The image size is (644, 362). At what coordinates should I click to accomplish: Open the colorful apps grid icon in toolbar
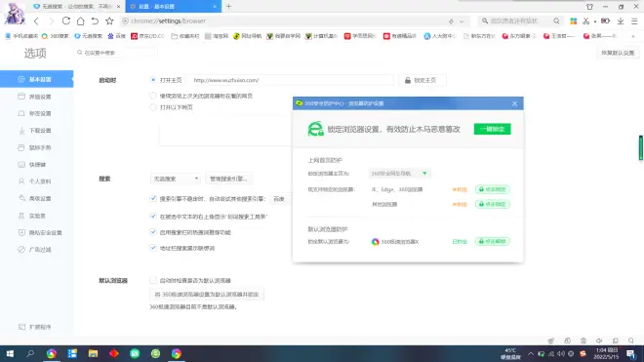(574, 20)
